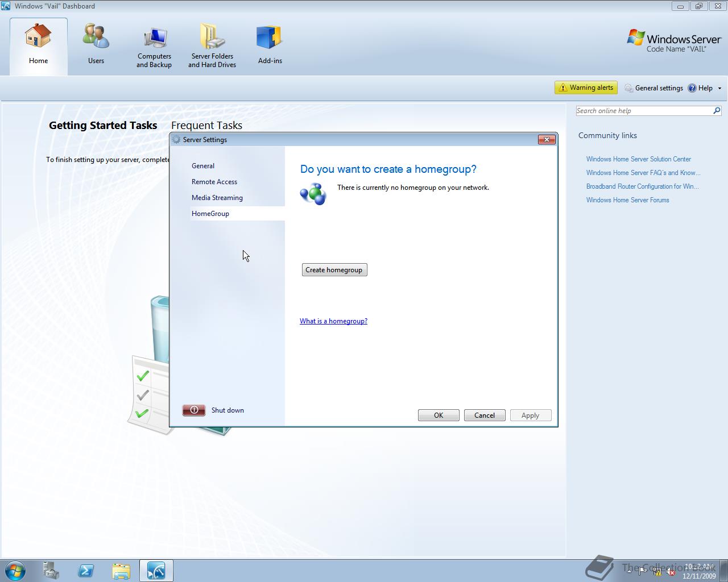Switch to Frequent Tasks tab
The height and width of the screenshot is (582, 728).
coord(206,126)
